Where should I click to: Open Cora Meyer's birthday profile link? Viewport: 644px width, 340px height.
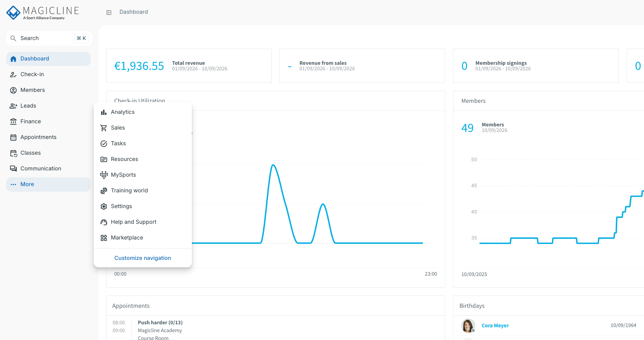(495, 326)
